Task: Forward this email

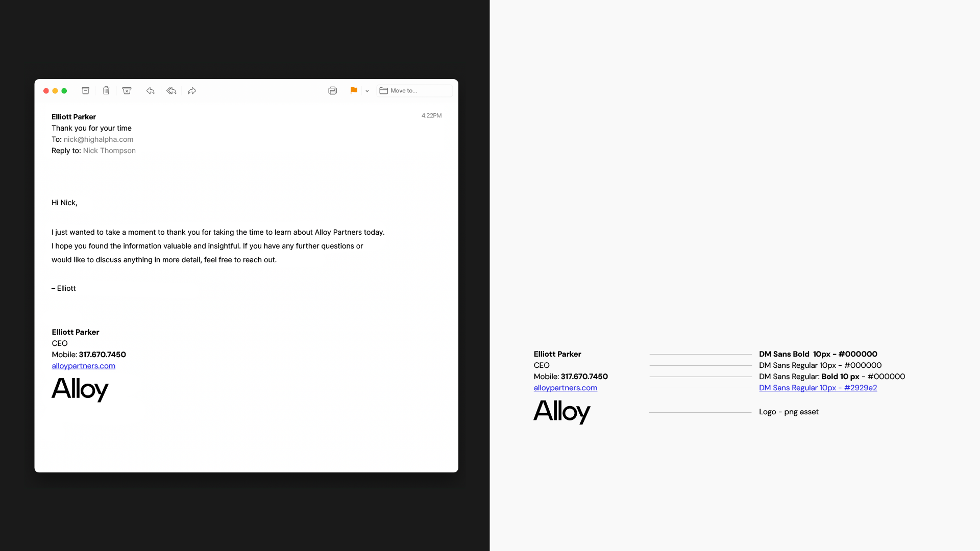Action: pos(192,90)
